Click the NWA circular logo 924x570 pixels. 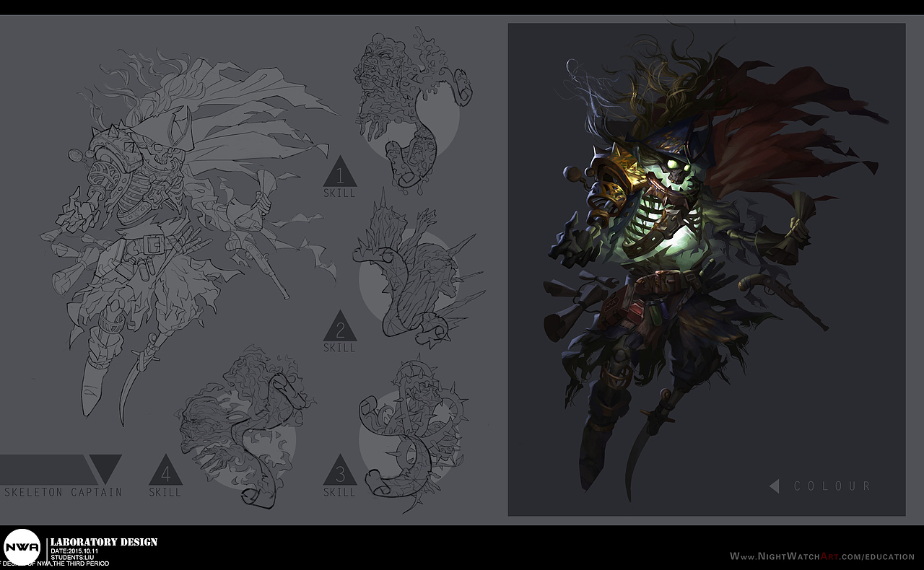(22, 548)
